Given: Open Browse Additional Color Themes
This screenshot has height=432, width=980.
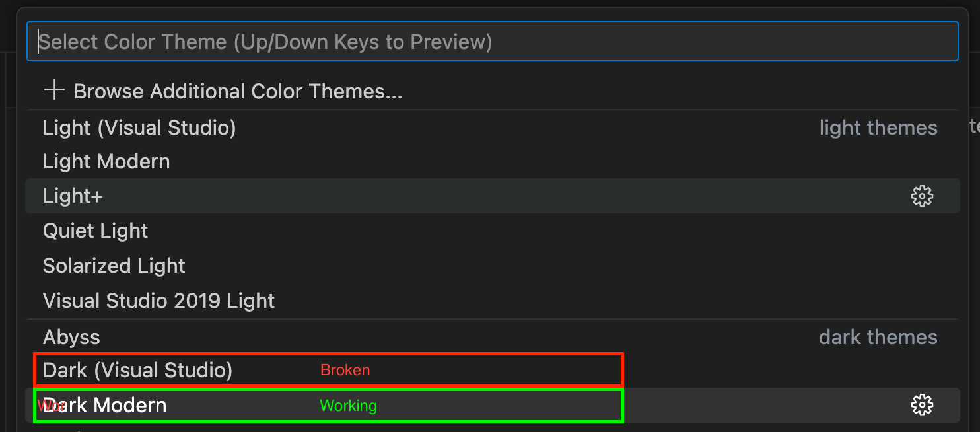Looking at the screenshot, I should coord(238,90).
